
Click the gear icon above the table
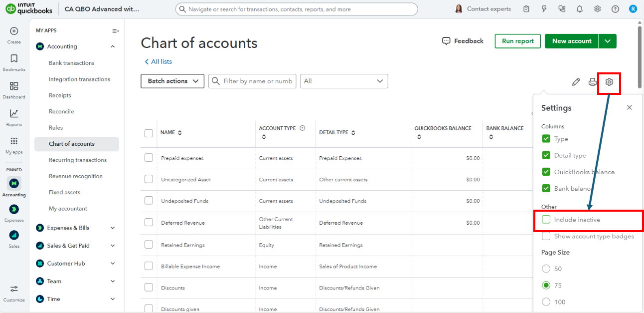pyautogui.click(x=609, y=82)
